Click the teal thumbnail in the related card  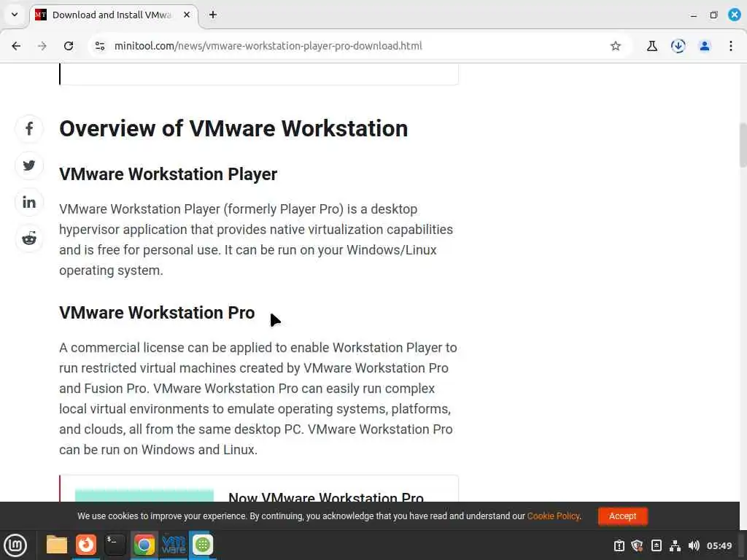(144, 495)
